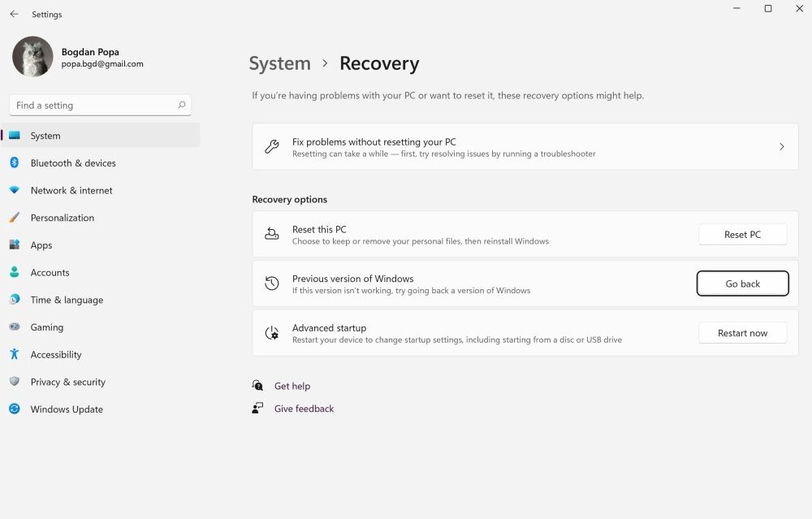Click the Previous version of Windows history icon
The image size is (812, 519).
(272, 283)
